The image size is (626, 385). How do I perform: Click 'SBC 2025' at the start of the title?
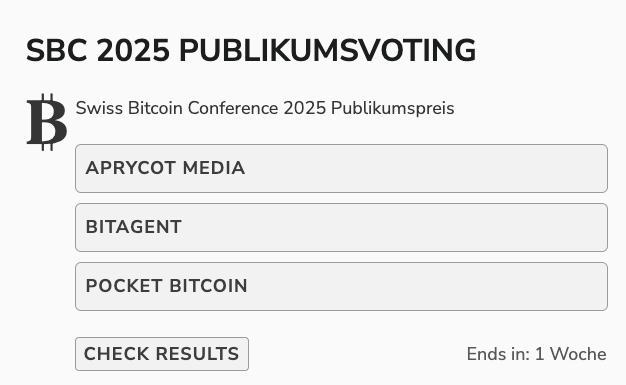click(98, 51)
